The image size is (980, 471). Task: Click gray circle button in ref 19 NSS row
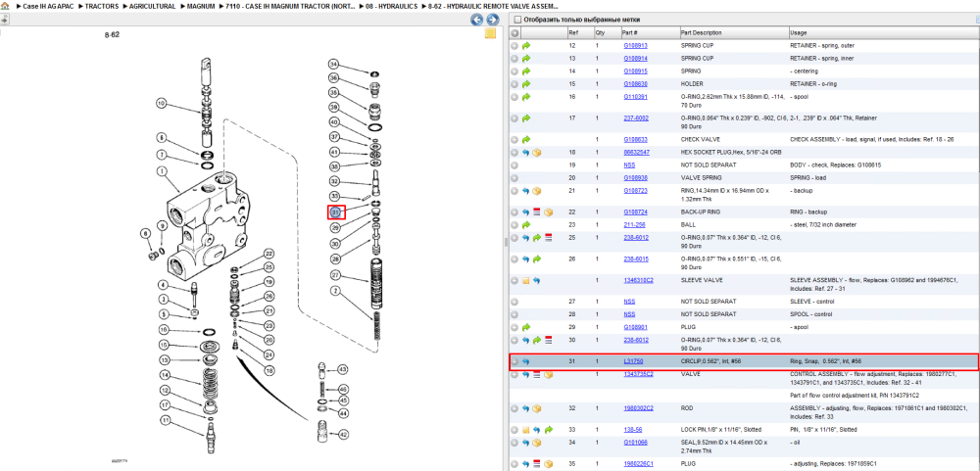click(x=514, y=165)
